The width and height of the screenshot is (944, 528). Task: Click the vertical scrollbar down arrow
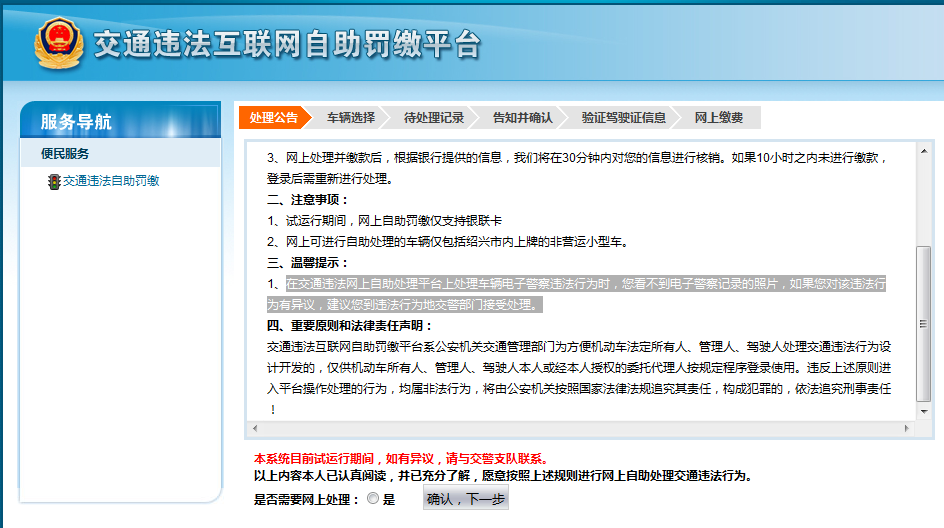point(924,412)
